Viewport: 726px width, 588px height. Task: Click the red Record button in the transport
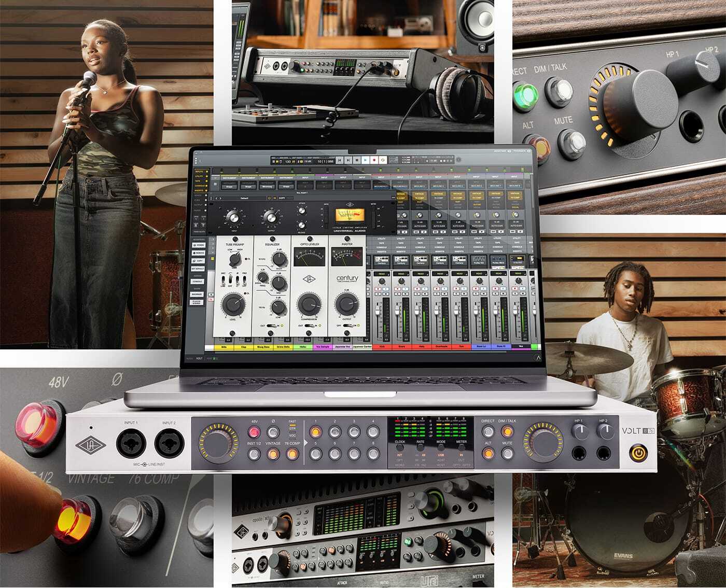pos(373,161)
